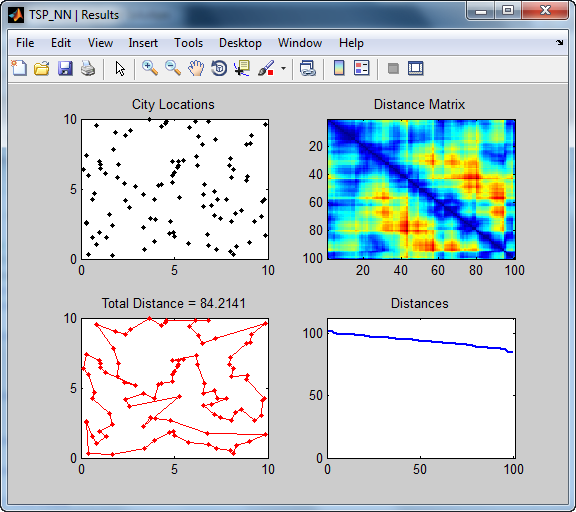This screenshot has width=576, height=512.
Task: Toggle the Data Cursor tool
Action: point(242,68)
